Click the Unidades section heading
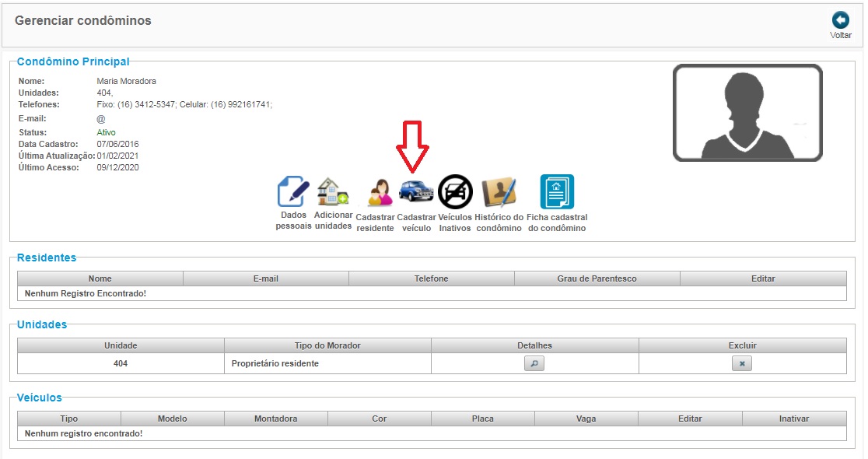This screenshot has height=459, width=868. 42,324
